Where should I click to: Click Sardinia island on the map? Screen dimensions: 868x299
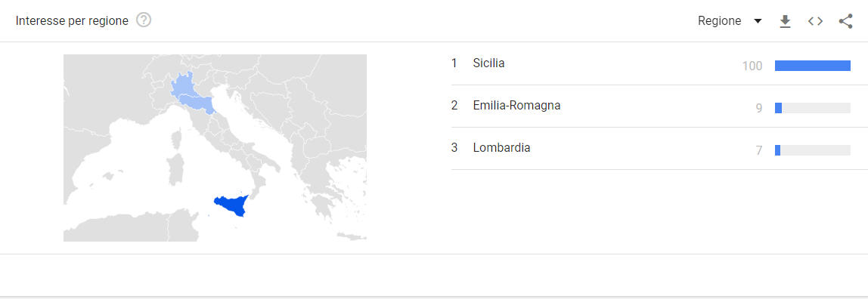pyautogui.click(x=175, y=170)
